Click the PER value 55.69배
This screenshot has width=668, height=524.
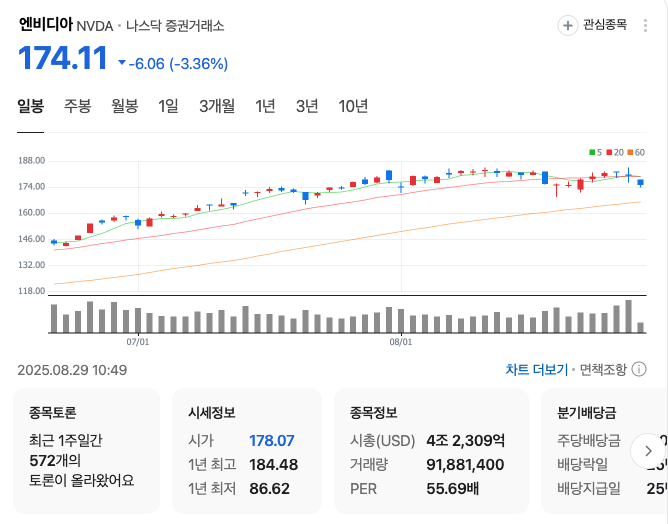452,488
